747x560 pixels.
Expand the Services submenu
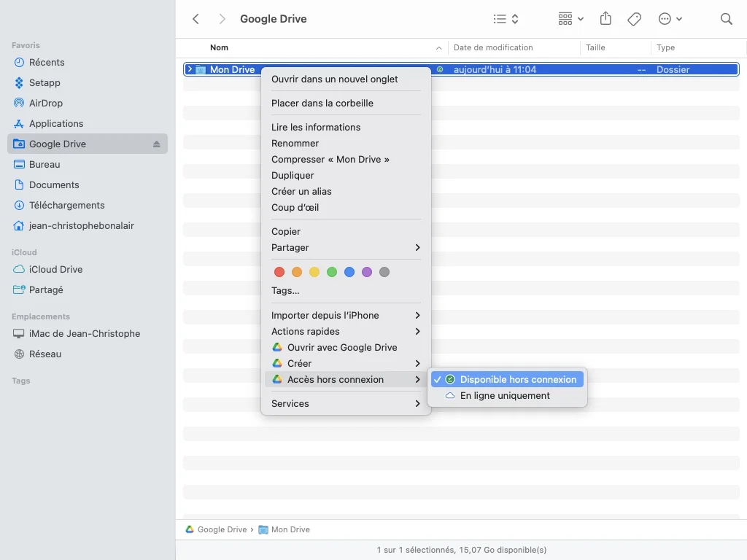[346, 403]
